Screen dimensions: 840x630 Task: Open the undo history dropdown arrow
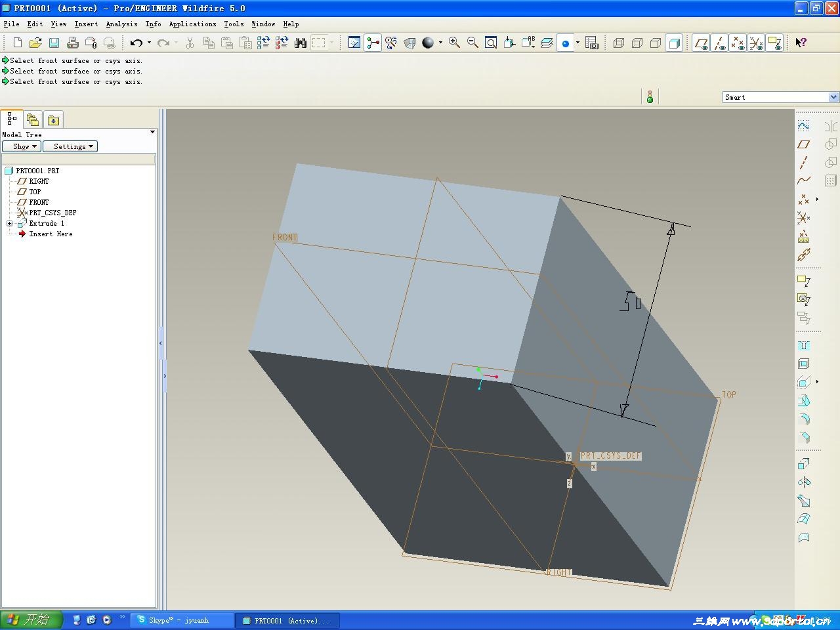pos(149,43)
